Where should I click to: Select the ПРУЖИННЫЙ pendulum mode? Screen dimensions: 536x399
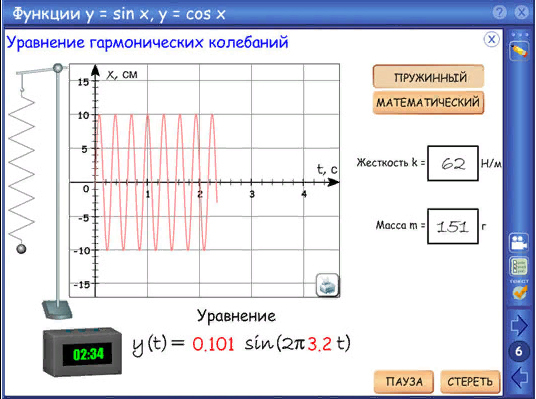click(x=429, y=77)
